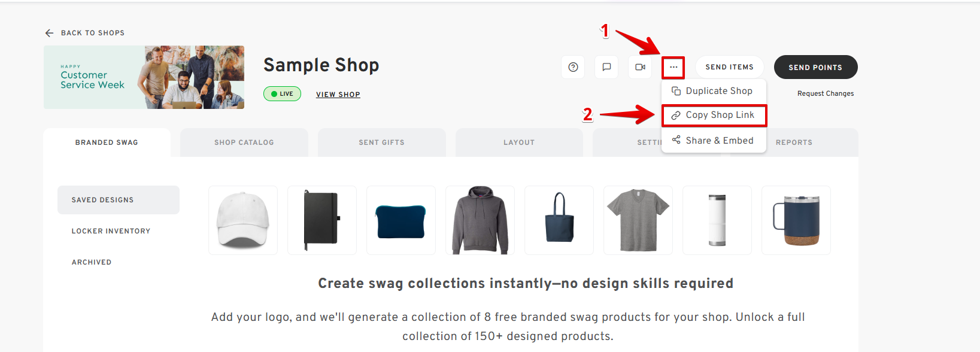Switch to the Shop Catalog tab
The width and height of the screenshot is (980, 352).
pyautogui.click(x=244, y=142)
